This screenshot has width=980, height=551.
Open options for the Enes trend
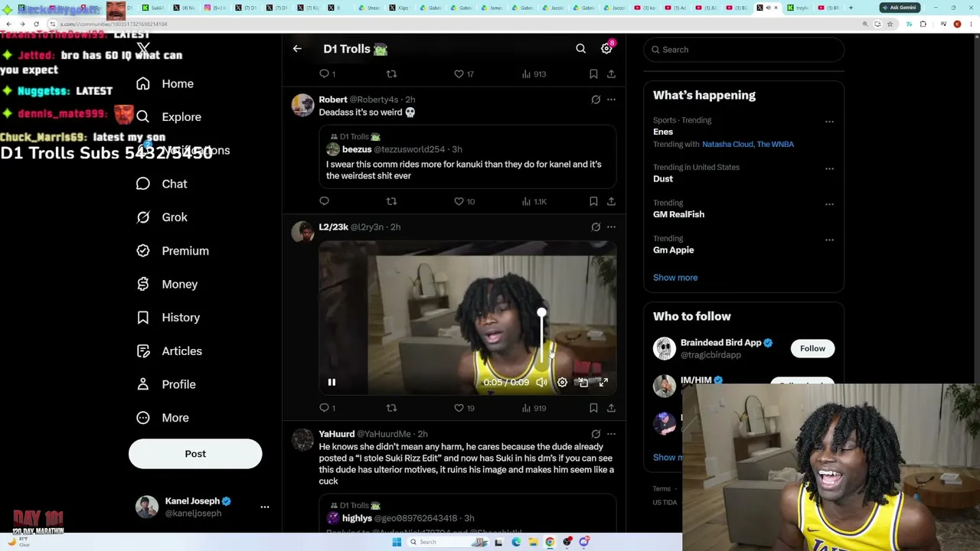point(829,121)
